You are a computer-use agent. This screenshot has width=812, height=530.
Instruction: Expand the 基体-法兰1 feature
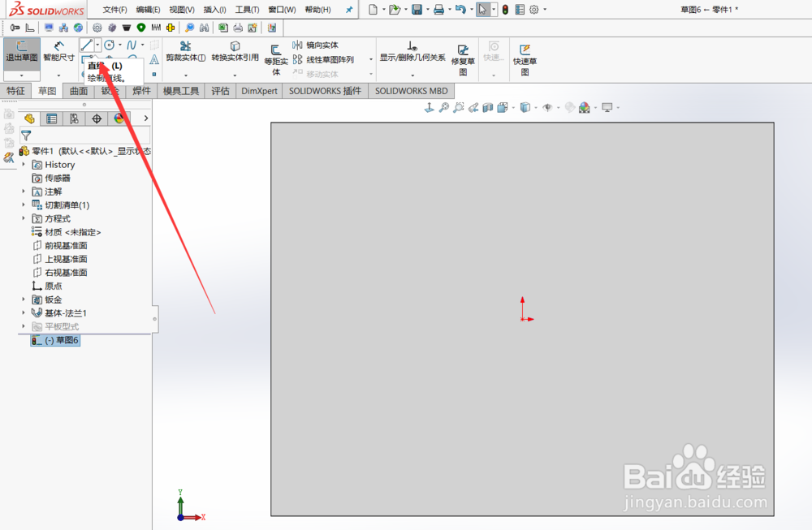pos(24,312)
